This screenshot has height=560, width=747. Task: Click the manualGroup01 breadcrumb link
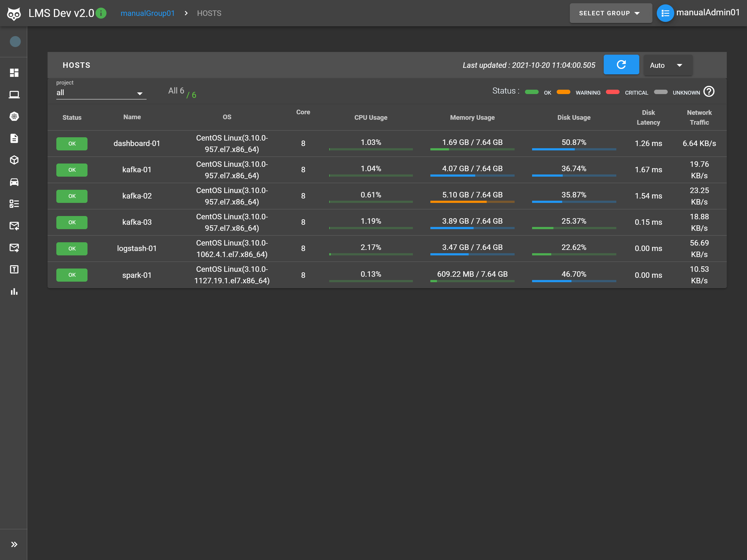click(x=148, y=13)
